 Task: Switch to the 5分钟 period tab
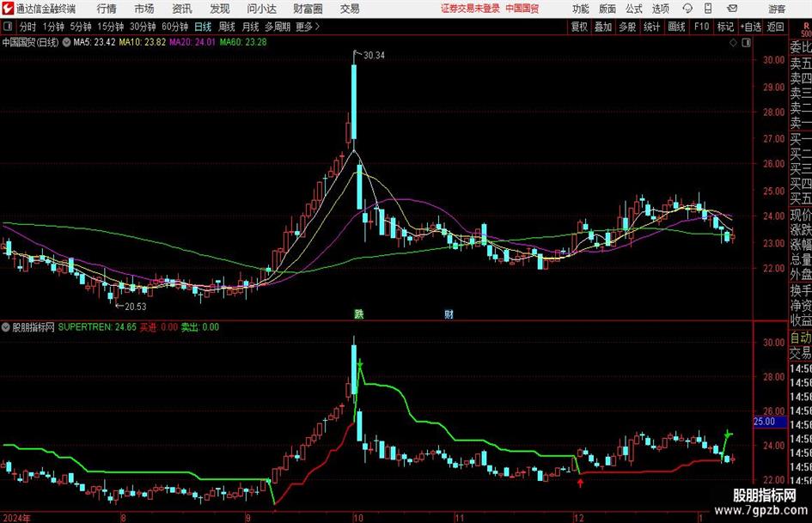click(x=81, y=27)
